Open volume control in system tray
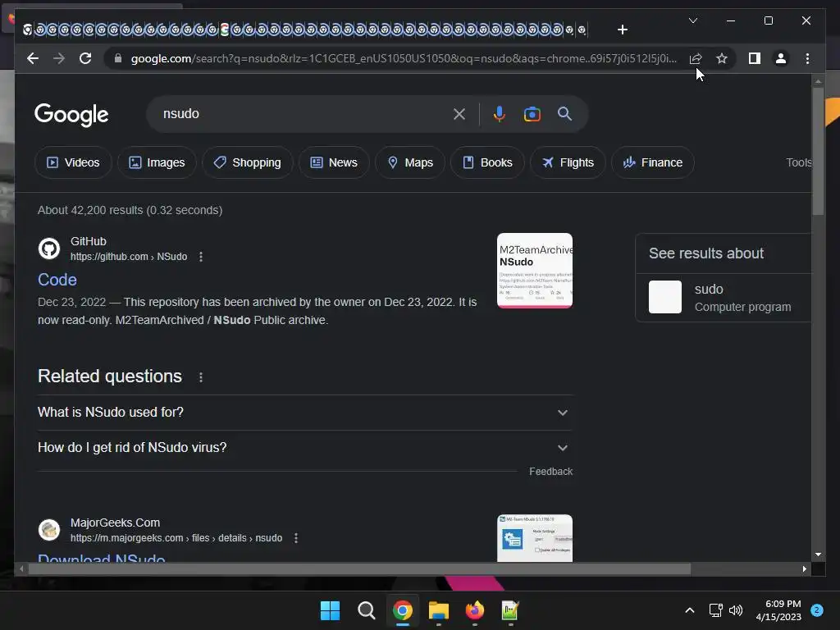Viewport: 840px width, 630px height. tap(736, 610)
